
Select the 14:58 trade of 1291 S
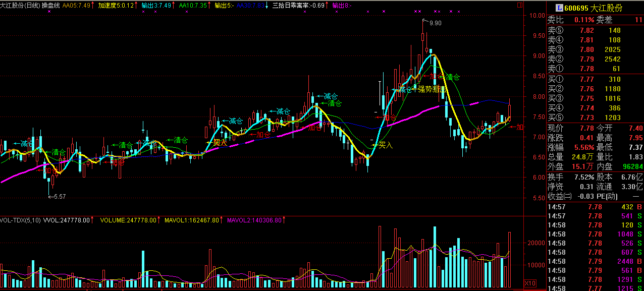click(595, 279)
